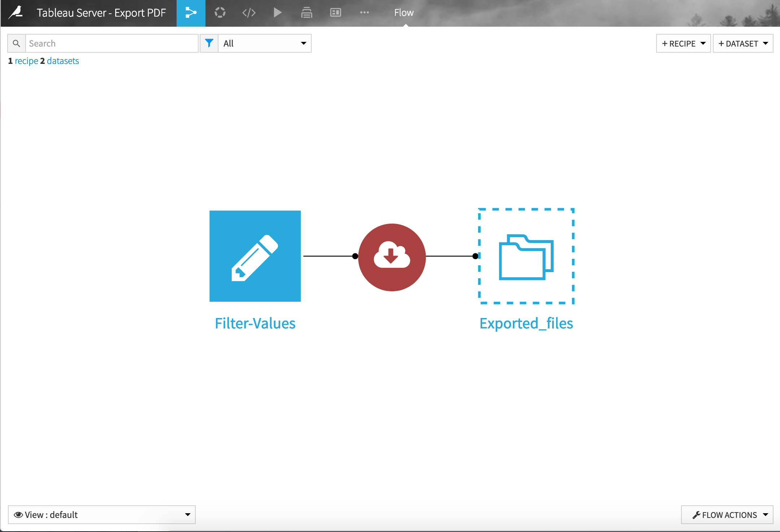
Task: Select the Exported_files folder node
Action: click(x=526, y=256)
